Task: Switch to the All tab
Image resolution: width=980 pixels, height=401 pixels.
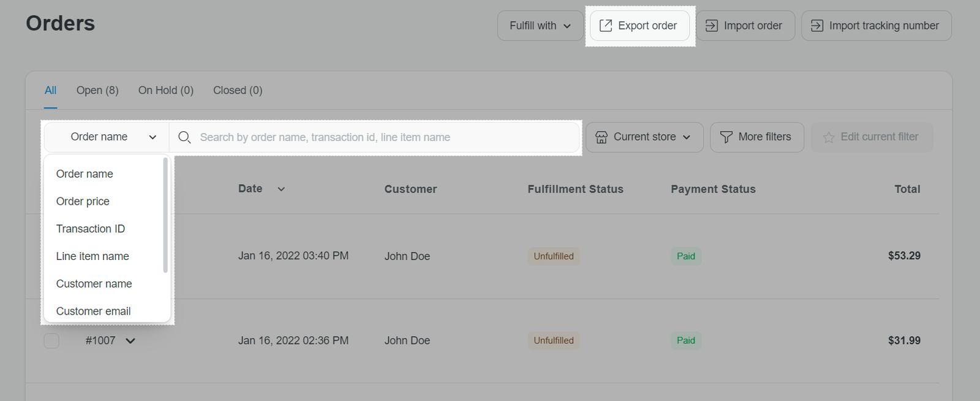Action: 50,90
